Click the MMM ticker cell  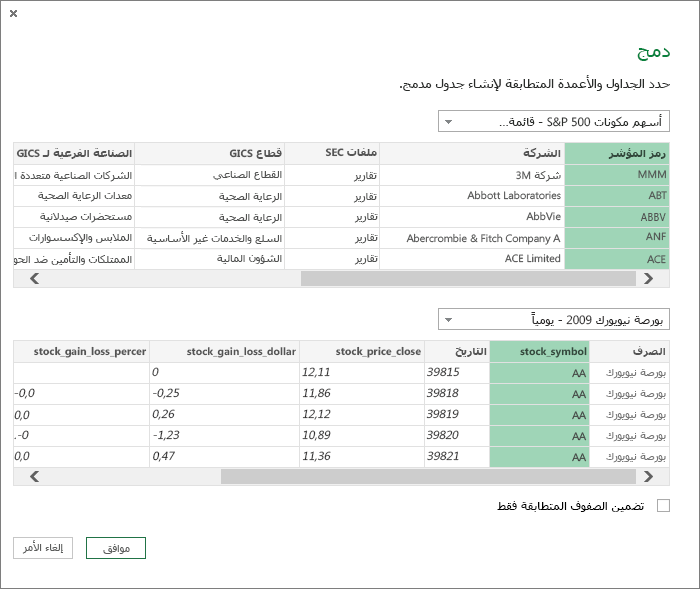click(617, 175)
